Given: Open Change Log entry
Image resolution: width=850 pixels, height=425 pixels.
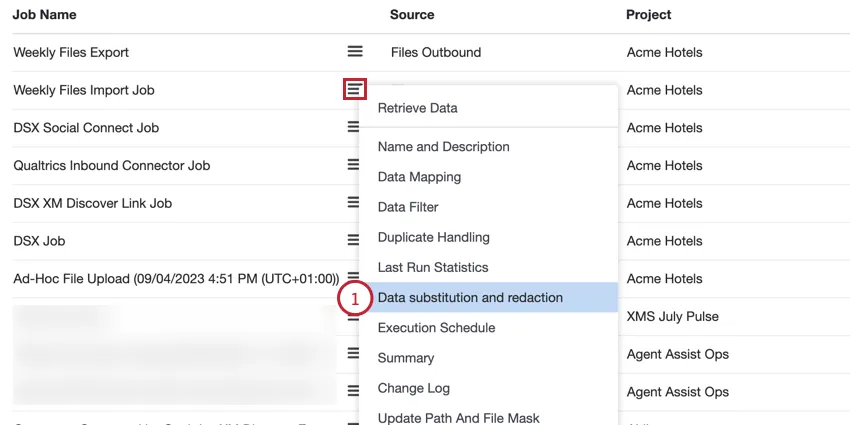Looking at the screenshot, I should pos(414,388).
